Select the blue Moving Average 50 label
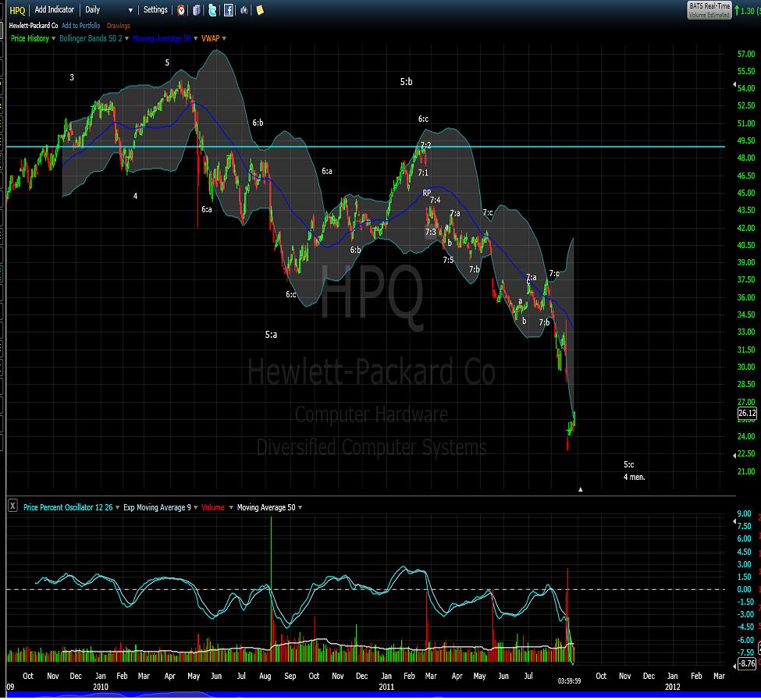 tap(162, 39)
